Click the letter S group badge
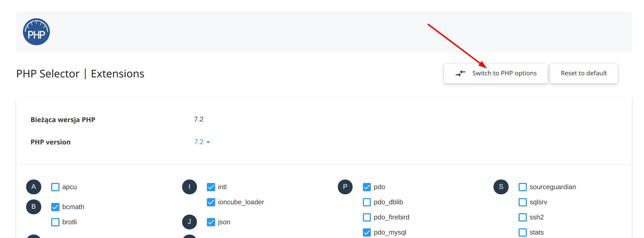This screenshot has height=238, width=644. 501,187
